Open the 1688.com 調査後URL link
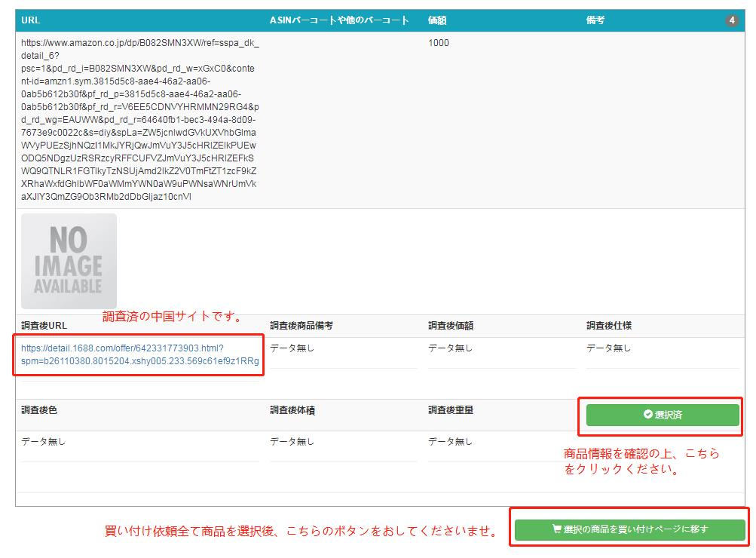This screenshot has width=756, height=558. (x=140, y=354)
